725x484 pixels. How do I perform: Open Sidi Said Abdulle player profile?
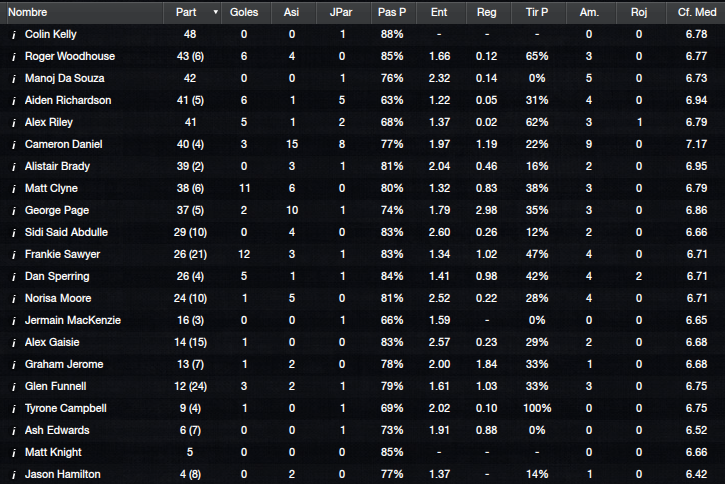pyautogui.click(x=66, y=232)
